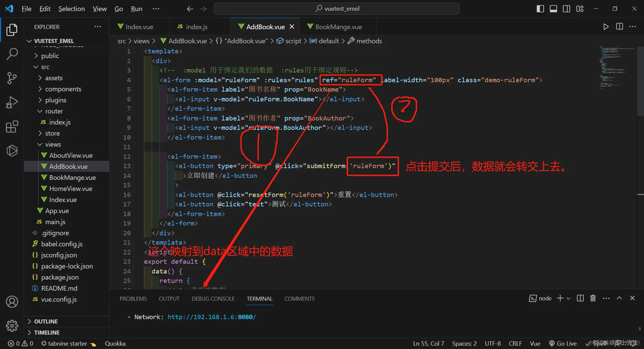This screenshot has height=349, width=644.
Task: Click the command center search box
Action: 336,9
